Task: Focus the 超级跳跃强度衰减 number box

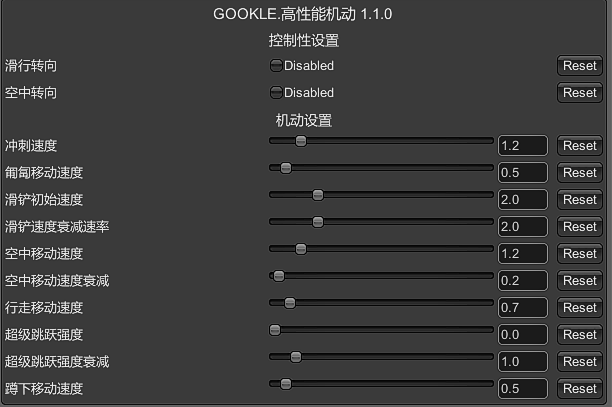Action: tap(522, 362)
